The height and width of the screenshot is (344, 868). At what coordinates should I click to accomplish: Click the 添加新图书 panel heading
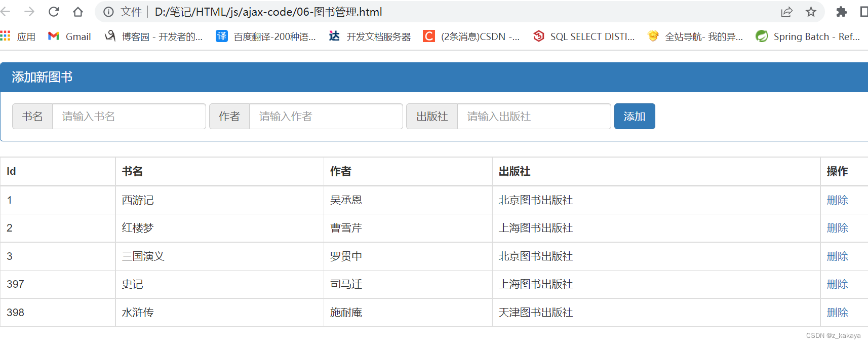coord(434,77)
